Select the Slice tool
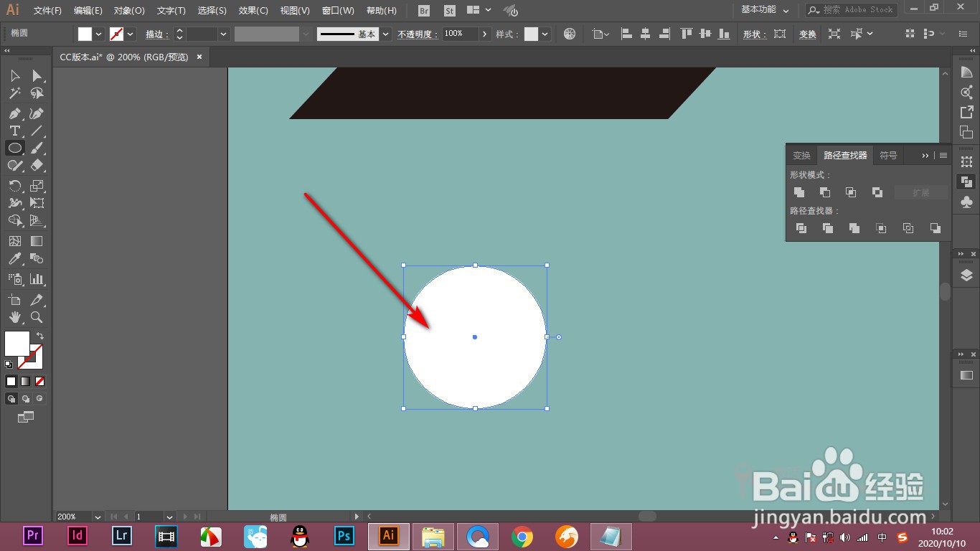 coord(37,300)
